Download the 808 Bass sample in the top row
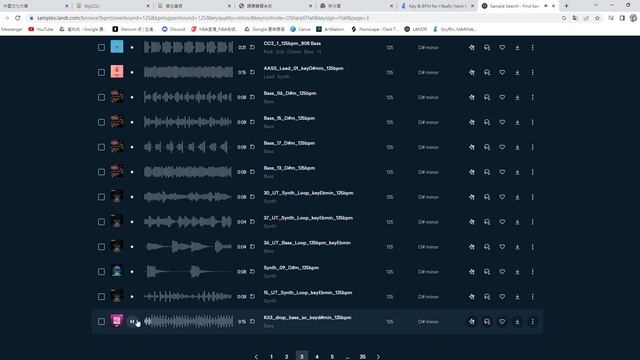Image resolution: width=640 pixels, height=360 pixels. tap(517, 47)
